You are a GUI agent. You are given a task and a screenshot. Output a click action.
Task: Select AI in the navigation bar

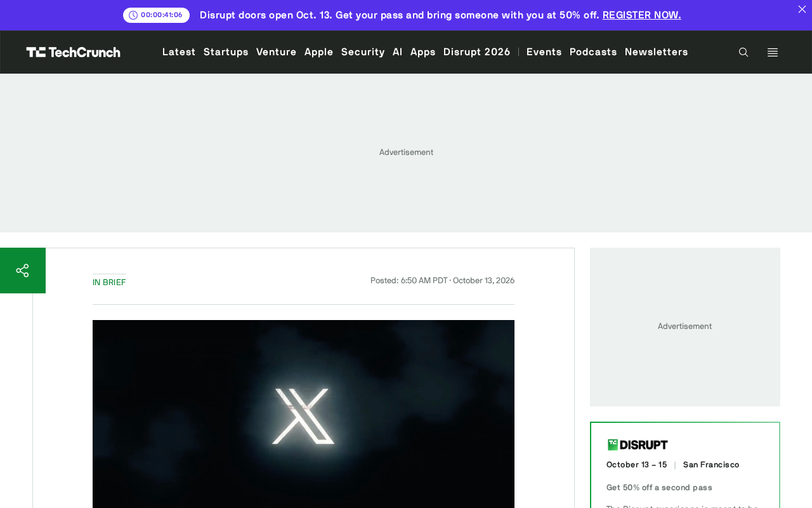398,52
